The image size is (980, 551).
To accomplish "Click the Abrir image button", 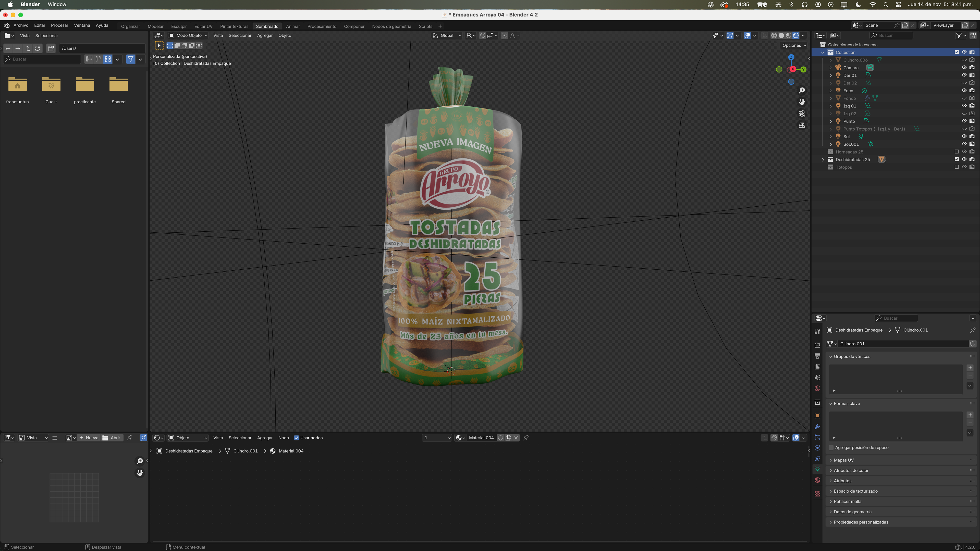I will click(112, 438).
